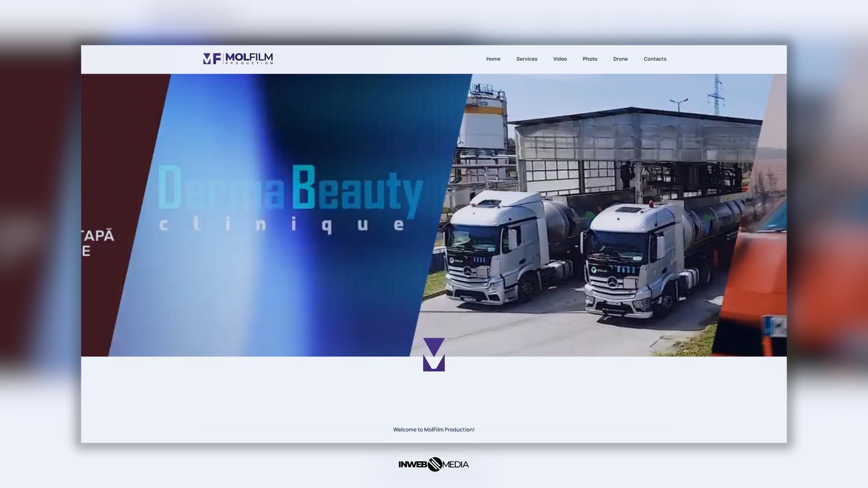Go to the Services page
This screenshot has width=868, height=488.
[527, 59]
